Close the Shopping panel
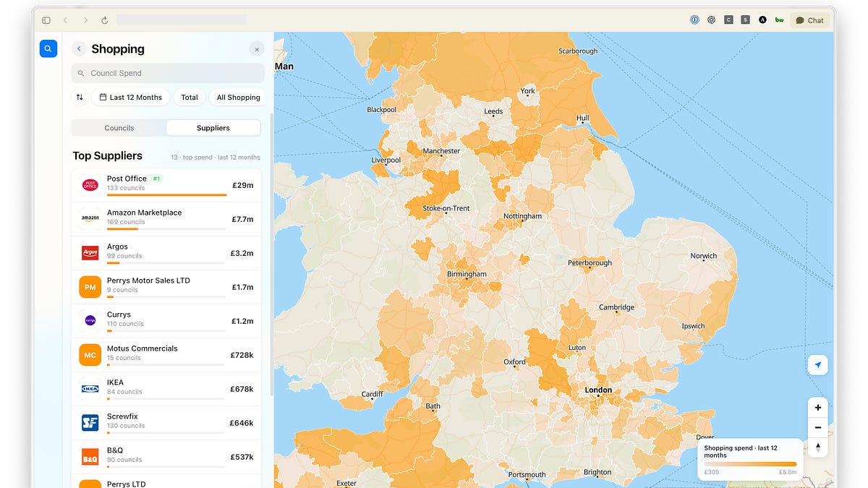Viewport: 868px width, 488px height. click(256, 49)
